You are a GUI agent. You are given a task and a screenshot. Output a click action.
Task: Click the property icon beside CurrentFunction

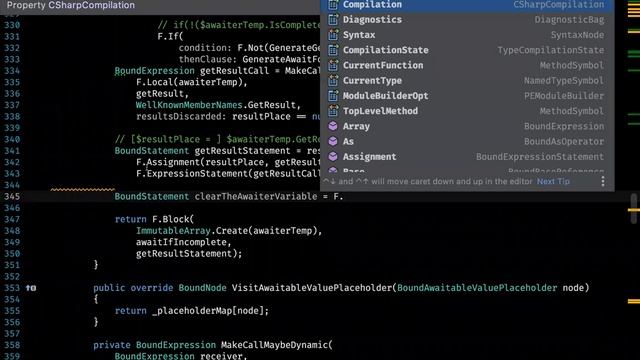(x=333, y=65)
